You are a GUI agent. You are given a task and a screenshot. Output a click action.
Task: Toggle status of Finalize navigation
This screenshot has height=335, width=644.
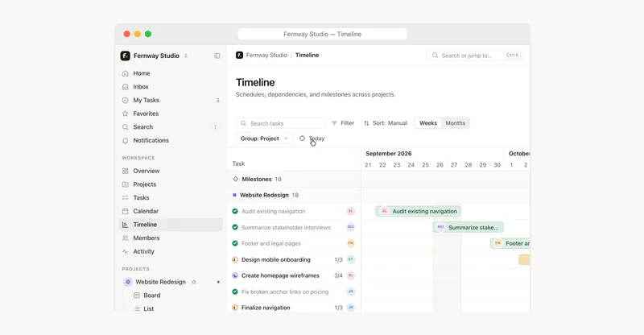tap(235, 308)
